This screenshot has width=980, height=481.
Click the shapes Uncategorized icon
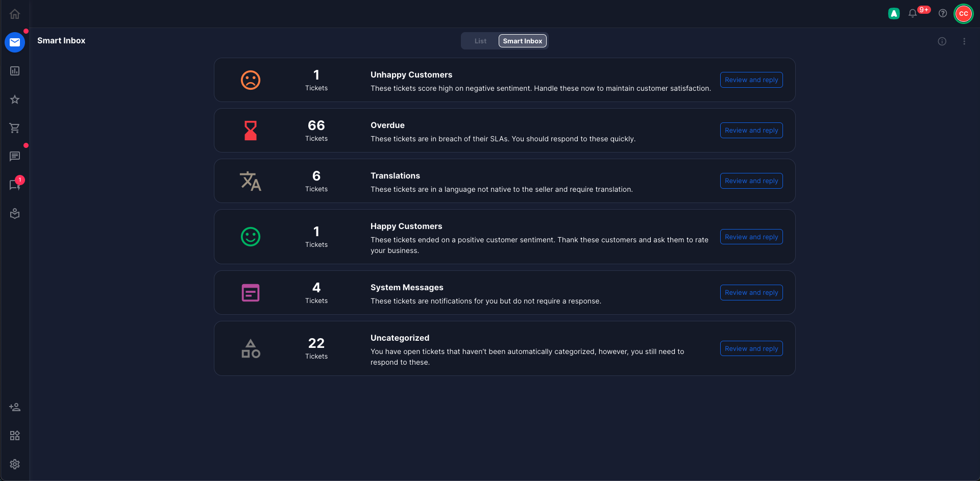point(251,348)
